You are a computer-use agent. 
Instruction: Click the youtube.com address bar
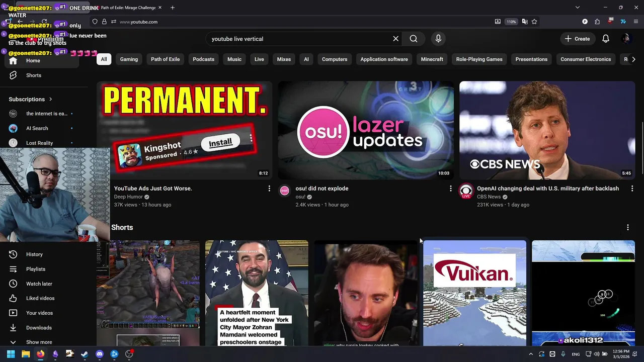click(302, 22)
